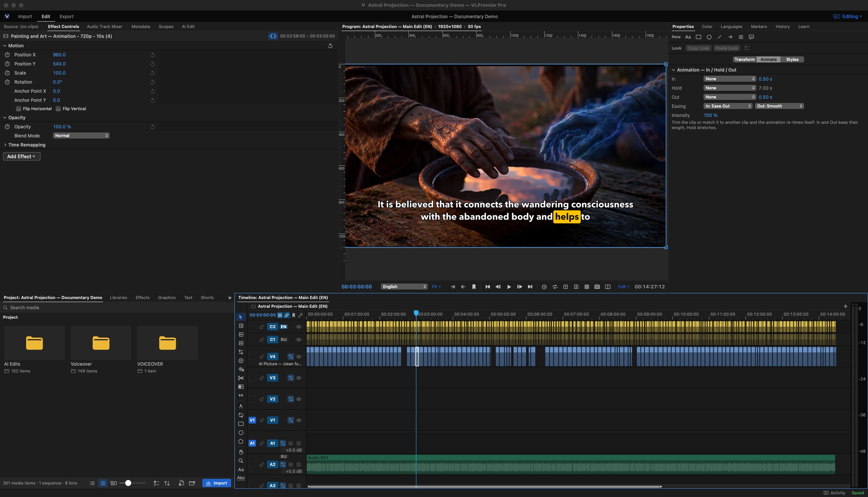Open the In animation None dropdown

[x=730, y=79]
